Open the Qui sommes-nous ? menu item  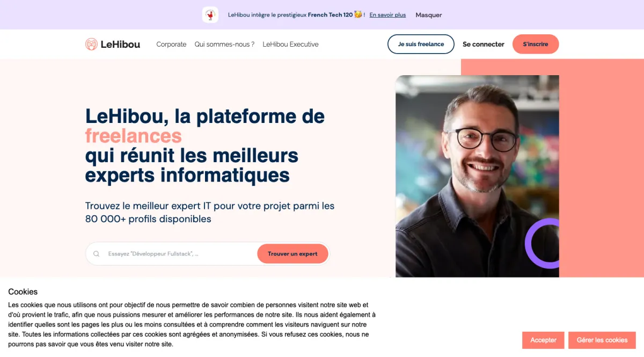click(224, 45)
